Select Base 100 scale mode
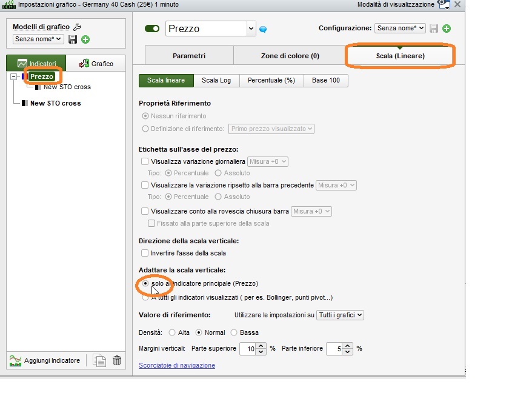The height and width of the screenshot is (401, 532). click(326, 81)
